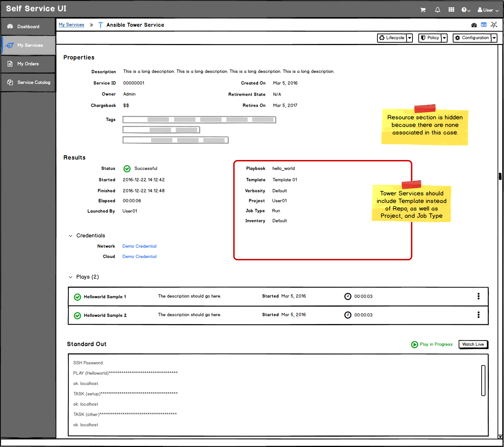Image resolution: width=504 pixels, height=447 pixels.
Task: Open the notifications bell
Action: (437, 10)
